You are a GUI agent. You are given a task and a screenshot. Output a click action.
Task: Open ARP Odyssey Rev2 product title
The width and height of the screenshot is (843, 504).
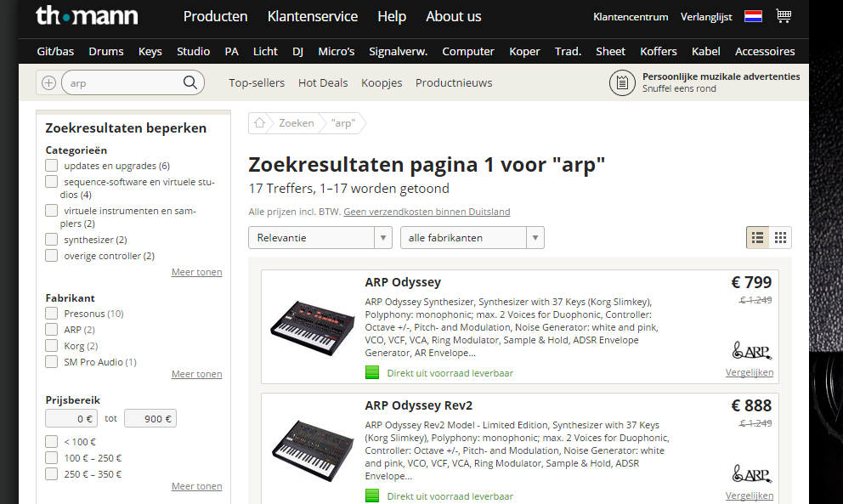pyautogui.click(x=418, y=405)
